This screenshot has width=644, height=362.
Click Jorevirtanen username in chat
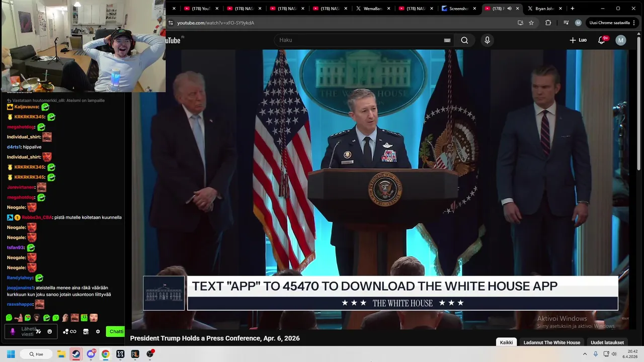(x=20, y=187)
